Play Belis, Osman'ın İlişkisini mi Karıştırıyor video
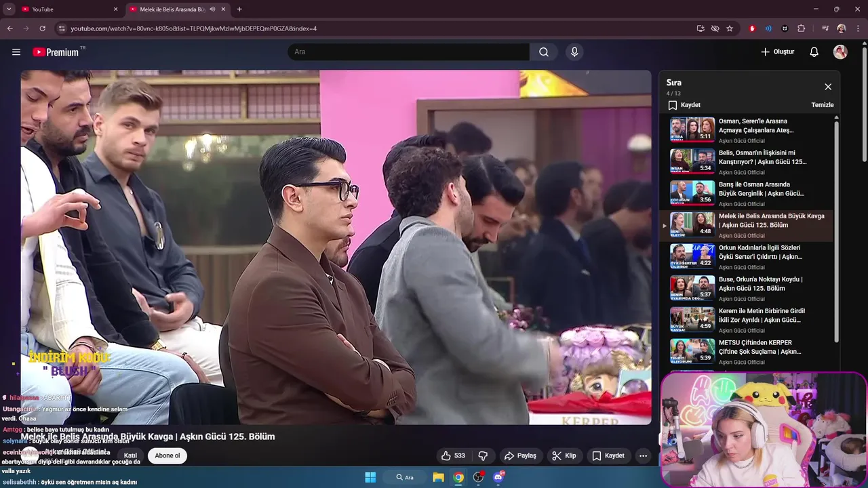Screen dimensions: 868x488 tap(749, 163)
